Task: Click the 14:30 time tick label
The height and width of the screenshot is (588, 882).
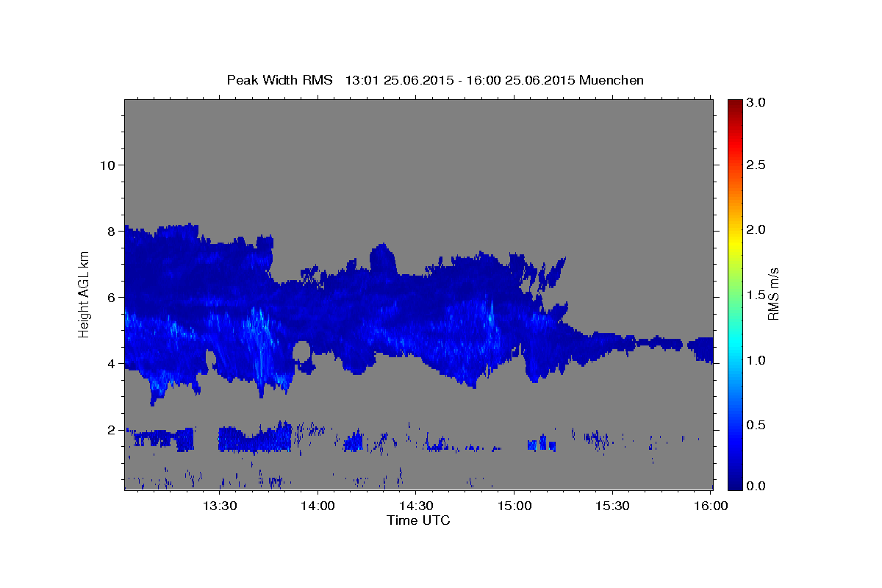Action: coord(415,506)
